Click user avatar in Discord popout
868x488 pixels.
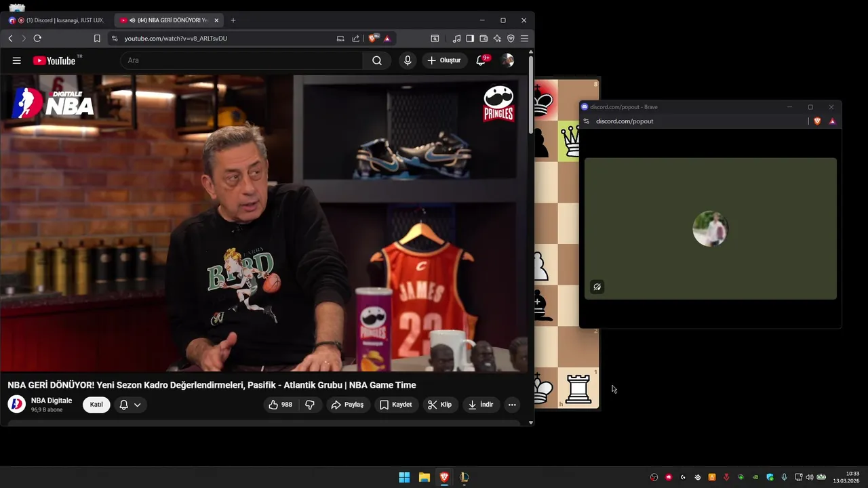(x=710, y=228)
